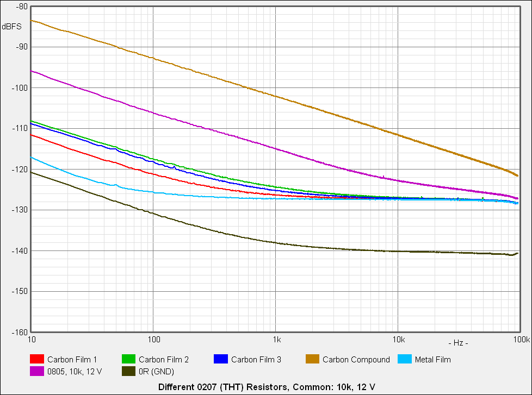Select the '0R (GND)' legend label
This screenshot has height=395, width=532.
(x=157, y=372)
